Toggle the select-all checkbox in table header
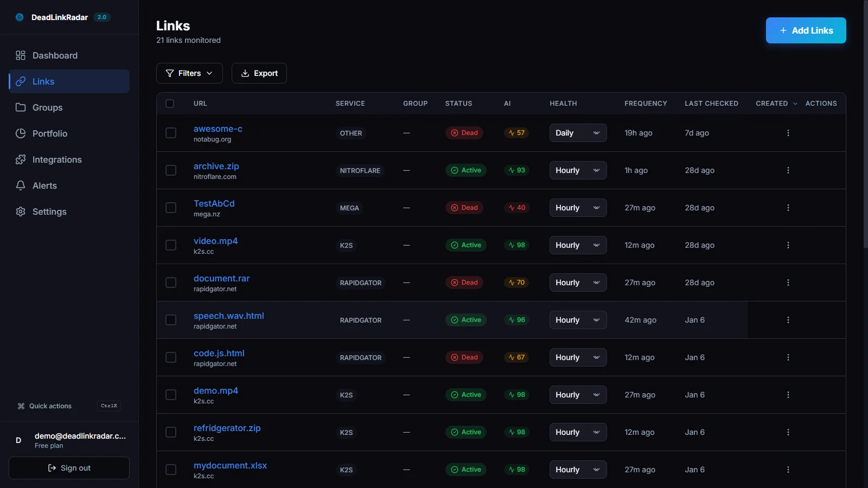868x488 pixels. [x=170, y=104]
